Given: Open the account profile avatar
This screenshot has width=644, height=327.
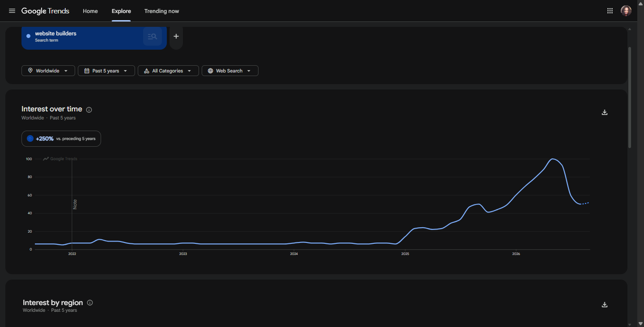Looking at the screenshot, I should 626,11.
